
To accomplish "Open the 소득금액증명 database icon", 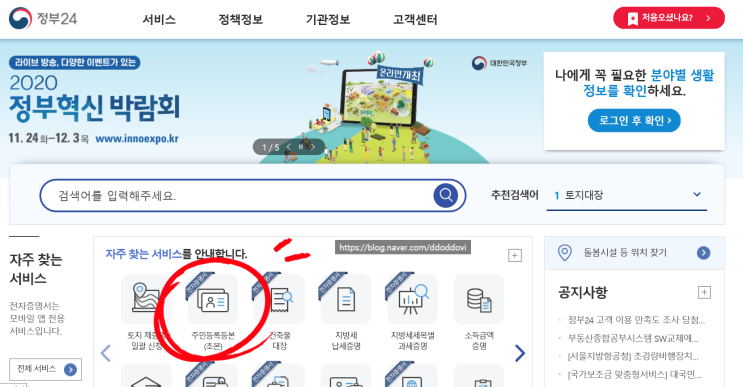I will coord(479,299).
